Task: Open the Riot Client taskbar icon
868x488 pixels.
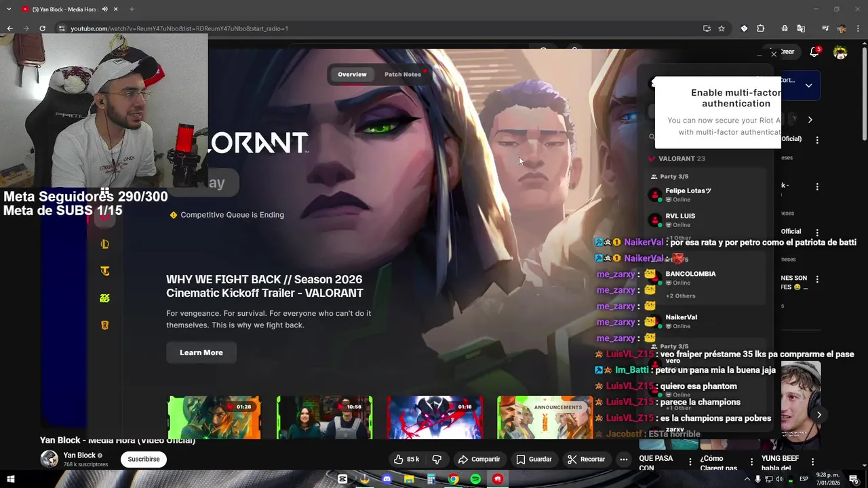Action: pyautogui.click(x=498, y=479)
